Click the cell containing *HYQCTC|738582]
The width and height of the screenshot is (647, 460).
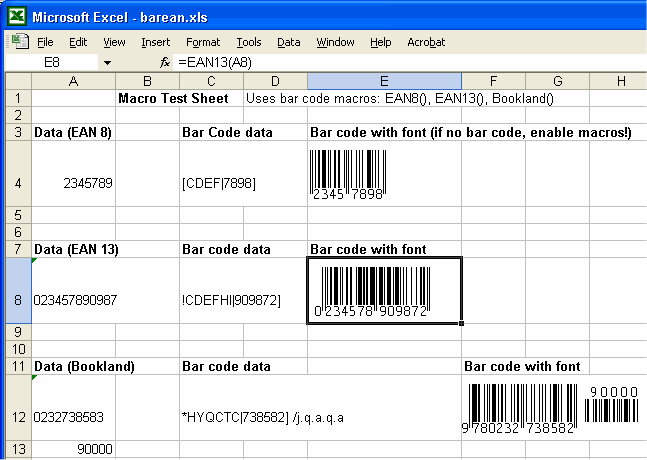[x=262, y=418]
